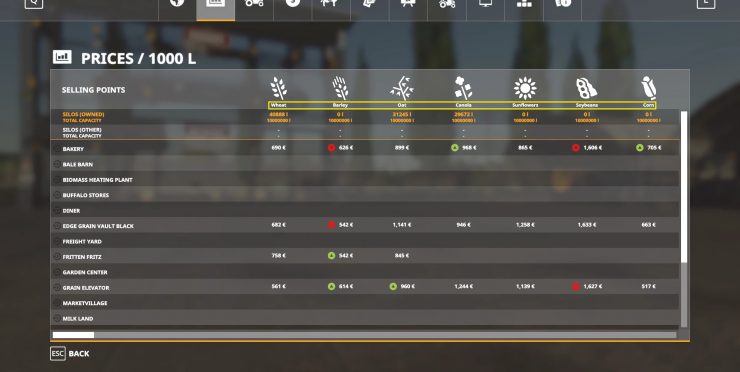Click the Soybeans crop icon

587,88
